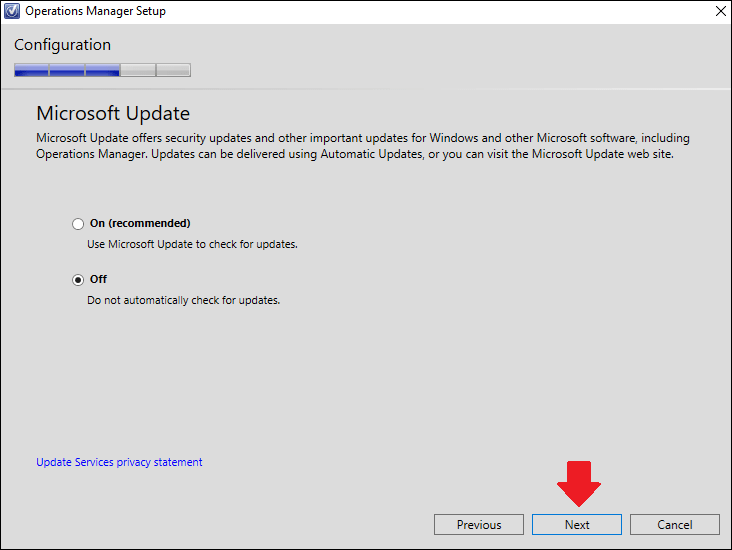
Task: Select the On (recommended) radio button
Action: tap(78, 224)
